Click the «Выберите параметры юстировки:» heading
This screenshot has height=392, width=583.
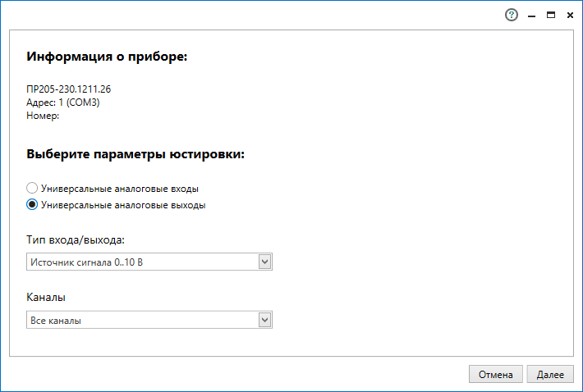(136, 153)
